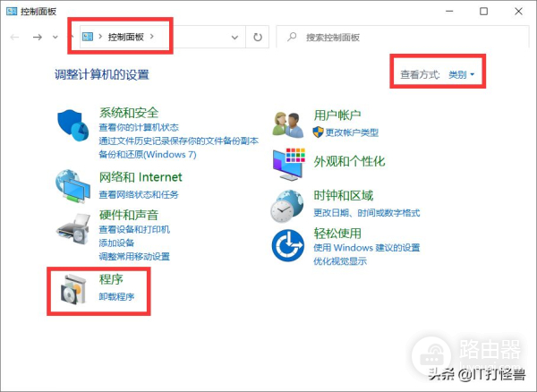Viewport: 537px width, 392px height.
Task: Expand the chevron after 控制面板 breadcrumb
Action: coord(152,37)
